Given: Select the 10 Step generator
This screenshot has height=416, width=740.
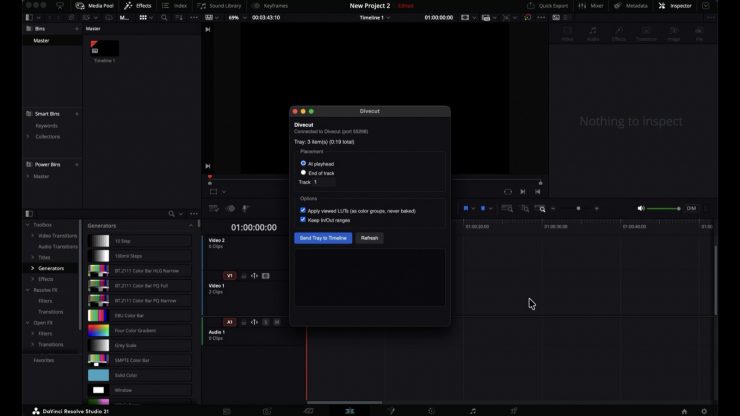Looking at the screenshot, I should (x=140, y=241).
